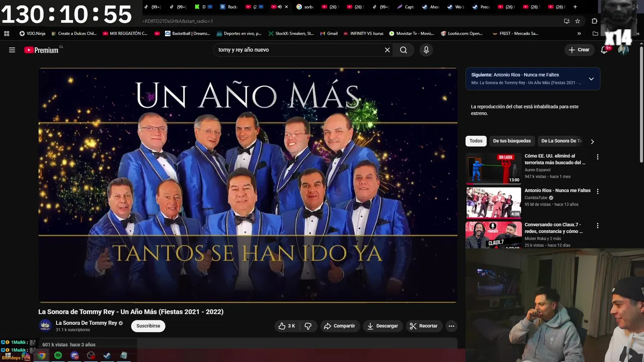This screenshot has height=362, width=644.
Task: Open the Deportes en vivo bookmark
Action: [239, 34]
